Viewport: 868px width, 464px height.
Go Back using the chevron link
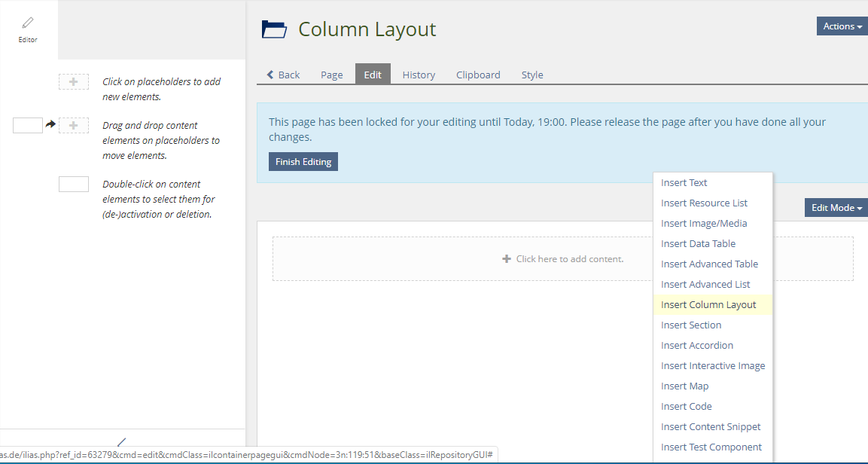point(283,75)
